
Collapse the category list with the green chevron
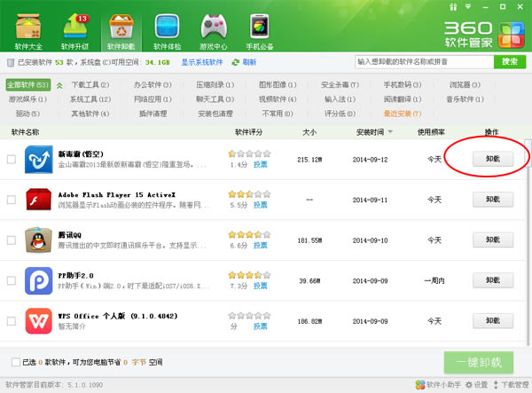pos(59,85)
